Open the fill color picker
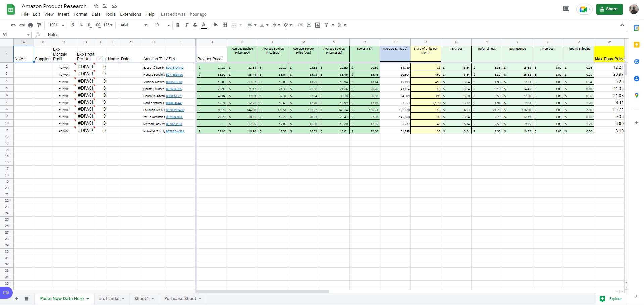Screen dimensions: 644x305 pos(216,25)
